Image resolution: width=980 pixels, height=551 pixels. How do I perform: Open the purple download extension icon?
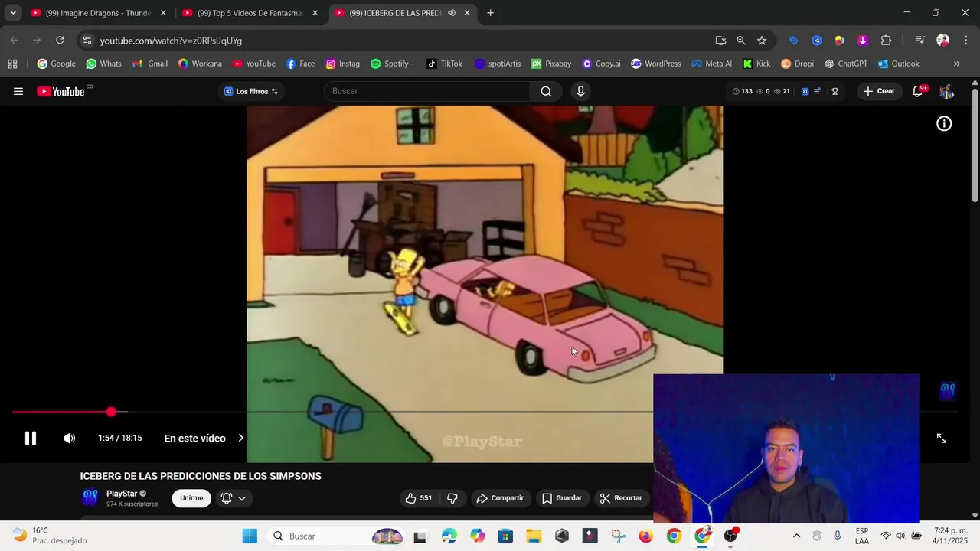pyautogui.click(x=863, y=41)
